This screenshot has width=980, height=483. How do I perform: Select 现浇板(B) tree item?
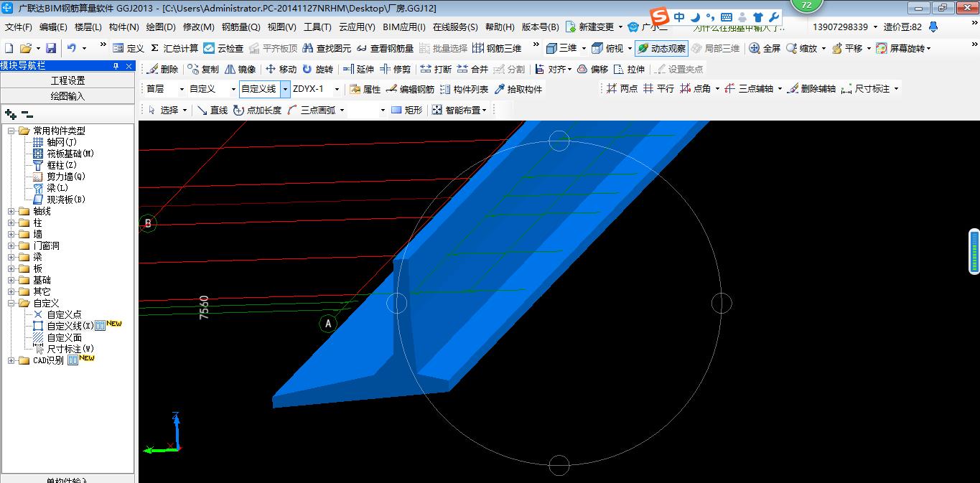(x=66, y=200)
